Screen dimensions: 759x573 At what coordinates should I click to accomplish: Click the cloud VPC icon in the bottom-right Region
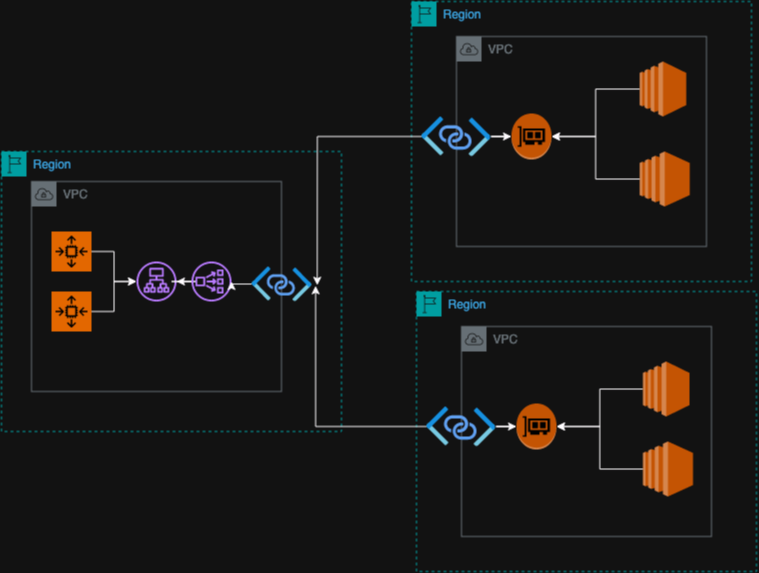[474, 339]
